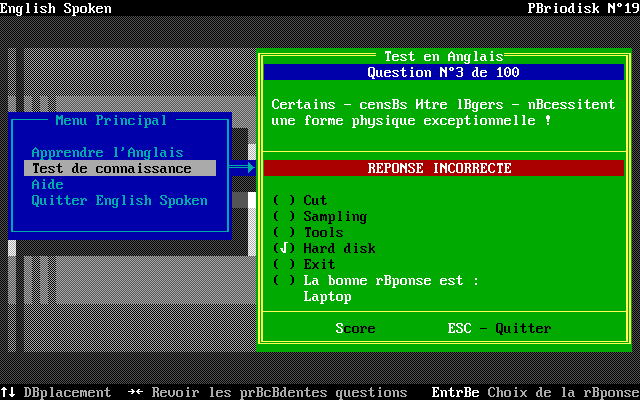This screenshot has height=400, width=640.
Task: Click the 'Menu Principal' panel title
Action: (111, 120)
